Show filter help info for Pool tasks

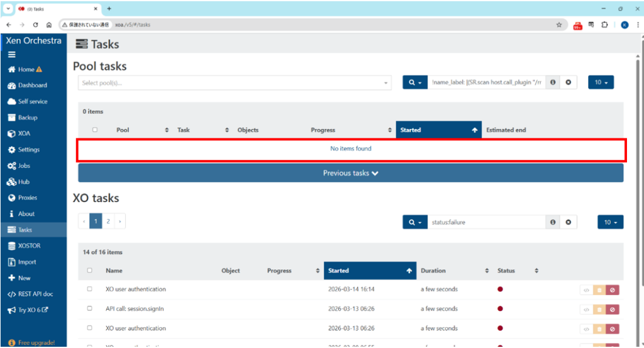(x=553, y=82)
